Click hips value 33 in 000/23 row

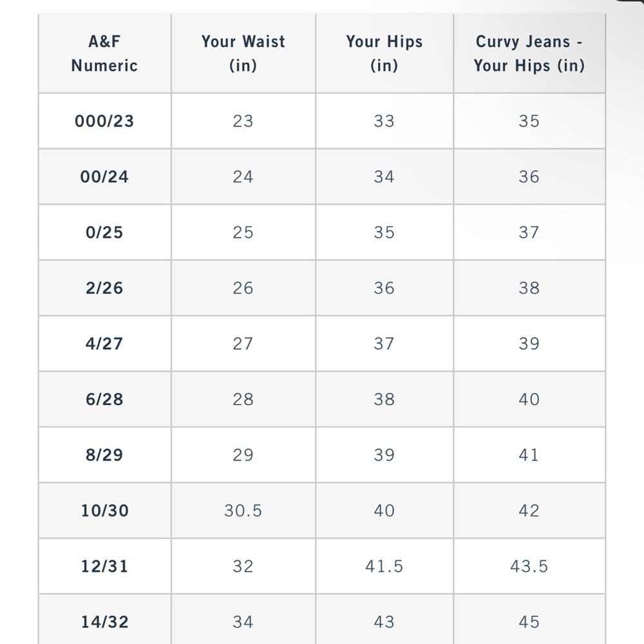pos(384,121)
